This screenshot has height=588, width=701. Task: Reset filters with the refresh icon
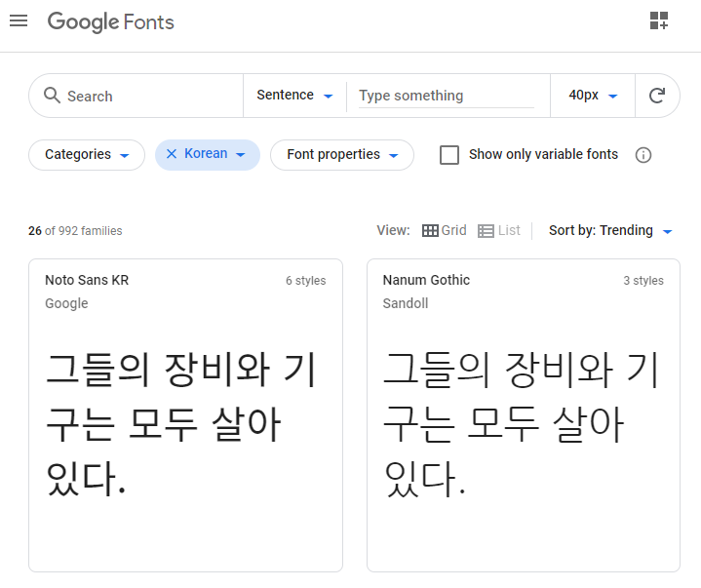[657, 96]
